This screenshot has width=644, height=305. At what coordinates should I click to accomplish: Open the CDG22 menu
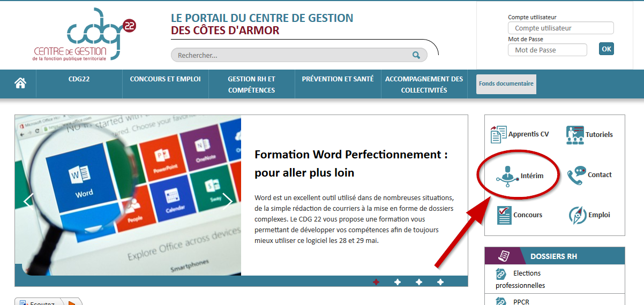tap(79, 79)
